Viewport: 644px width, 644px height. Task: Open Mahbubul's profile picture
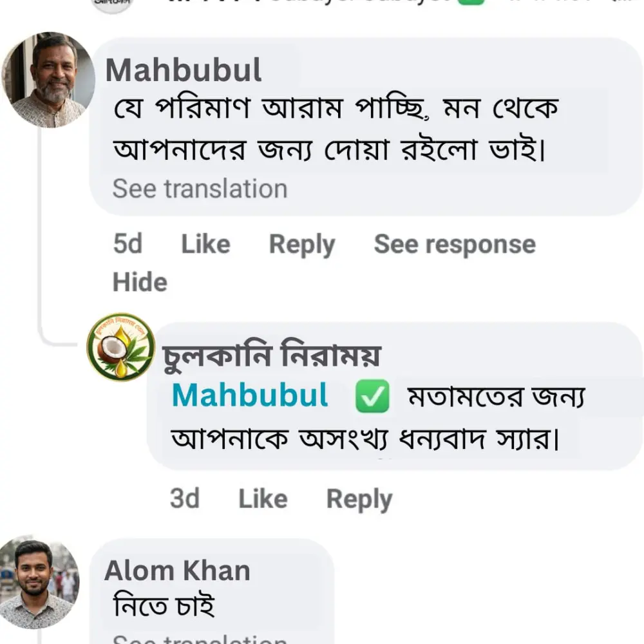pyautogui.click(x=48, y=79)
